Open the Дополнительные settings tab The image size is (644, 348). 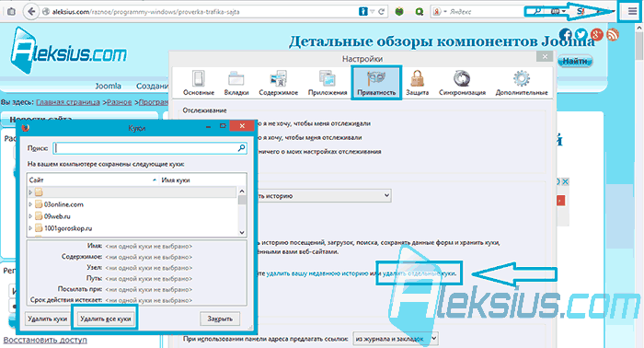pos(522,83)
